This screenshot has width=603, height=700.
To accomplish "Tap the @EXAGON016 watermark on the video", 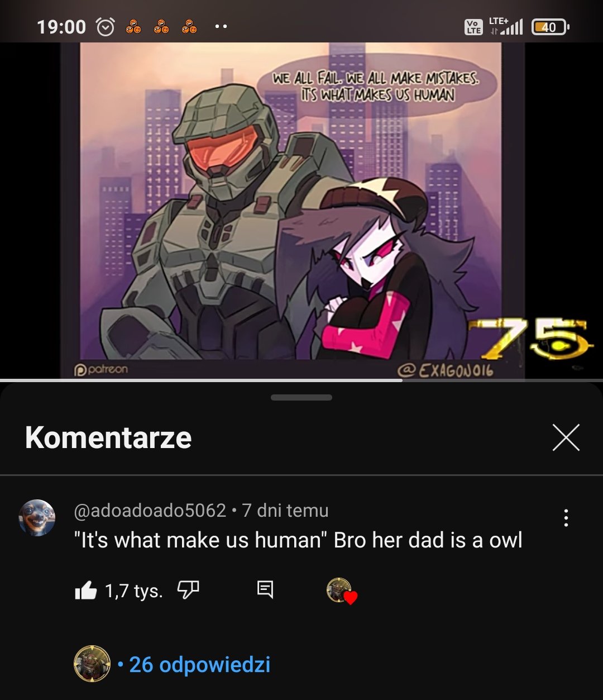I will click(446, 370).
